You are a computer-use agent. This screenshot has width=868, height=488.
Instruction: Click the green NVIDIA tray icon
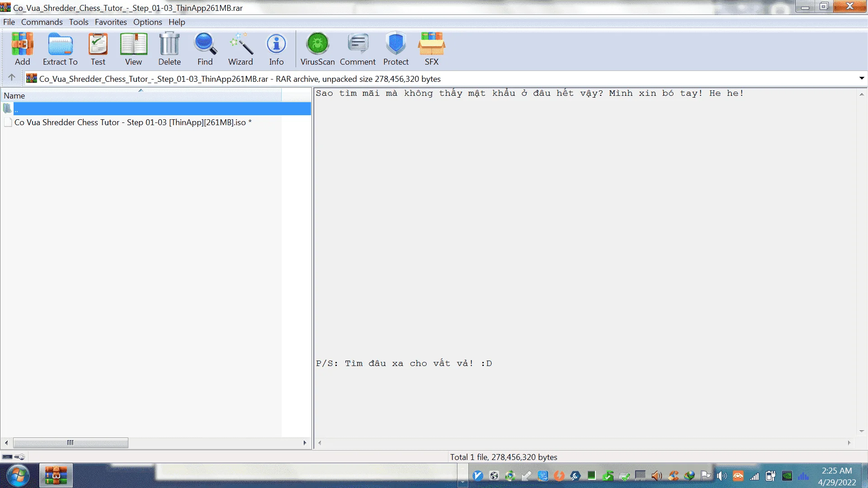(x=787, y=475)
